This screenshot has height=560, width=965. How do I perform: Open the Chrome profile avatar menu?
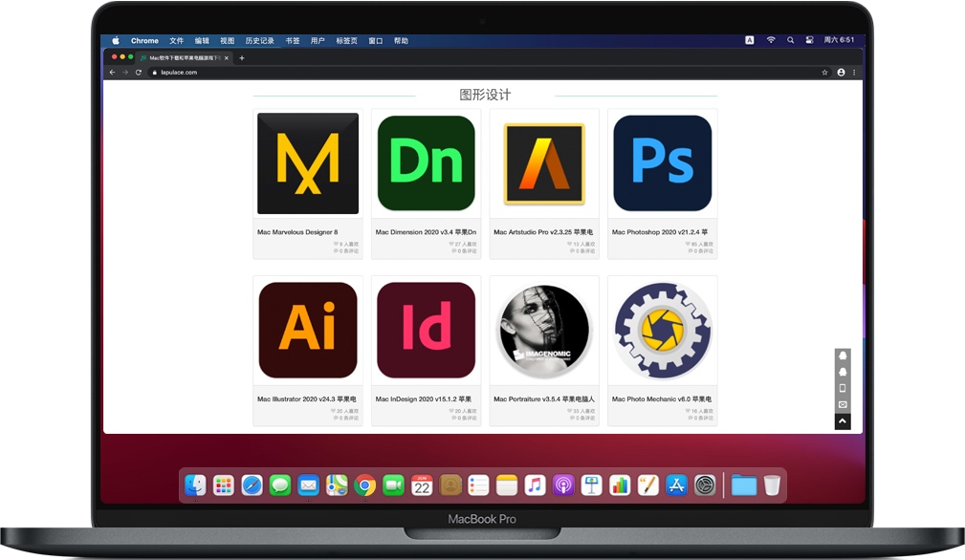click(x=841, y=72)
